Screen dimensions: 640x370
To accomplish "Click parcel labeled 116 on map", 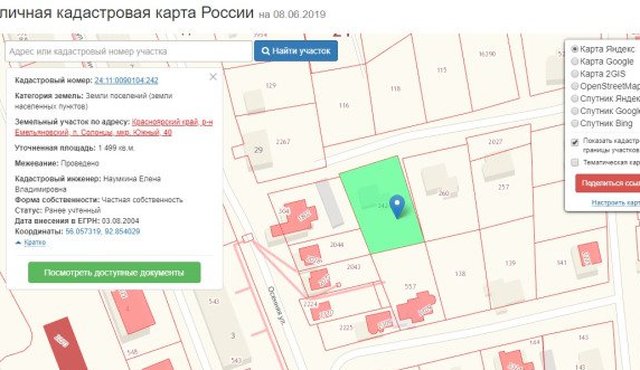I will (x=344, y=105).
